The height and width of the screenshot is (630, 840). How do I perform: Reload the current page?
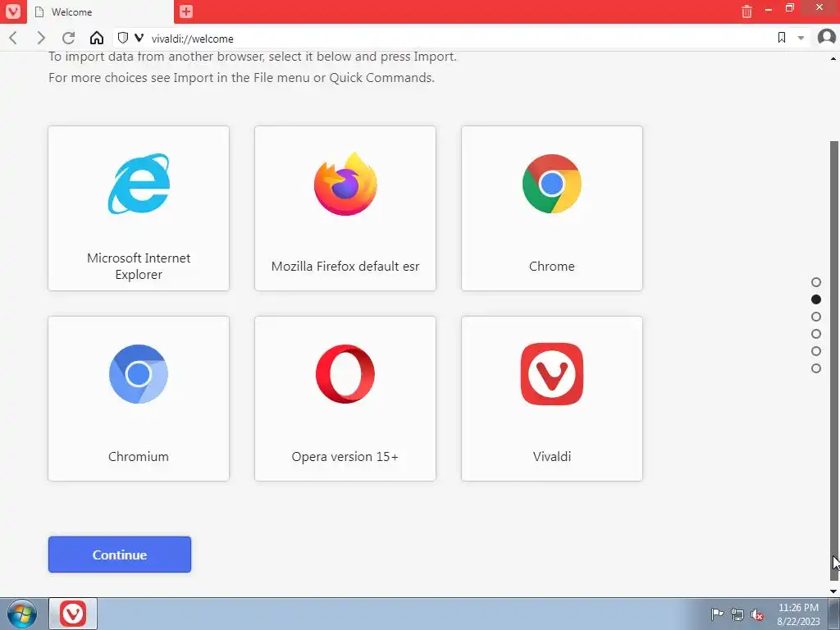[68, 38]
